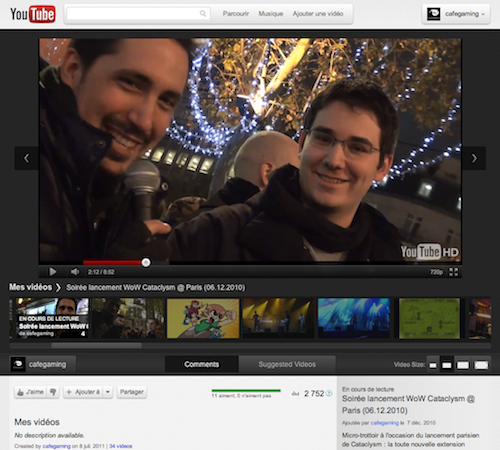Open the cafegaming account dropdown
The image size is (500, 450).
click(456, 14)
